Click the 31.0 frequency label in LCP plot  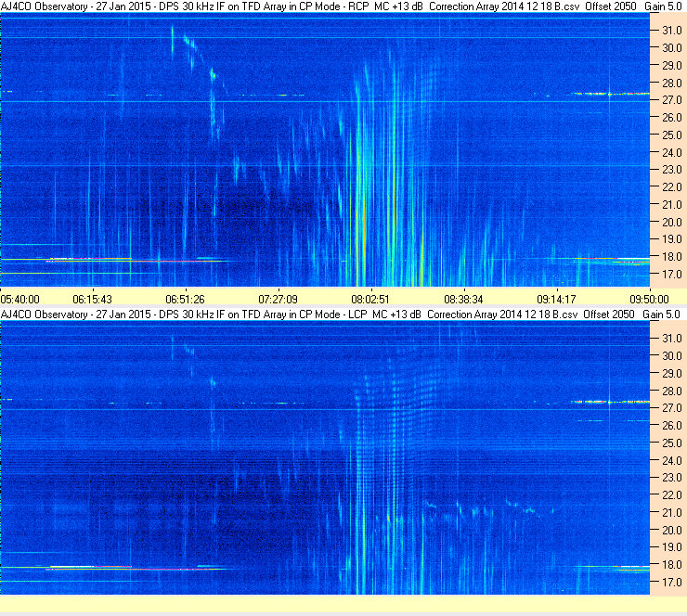(x=671, y=339)
